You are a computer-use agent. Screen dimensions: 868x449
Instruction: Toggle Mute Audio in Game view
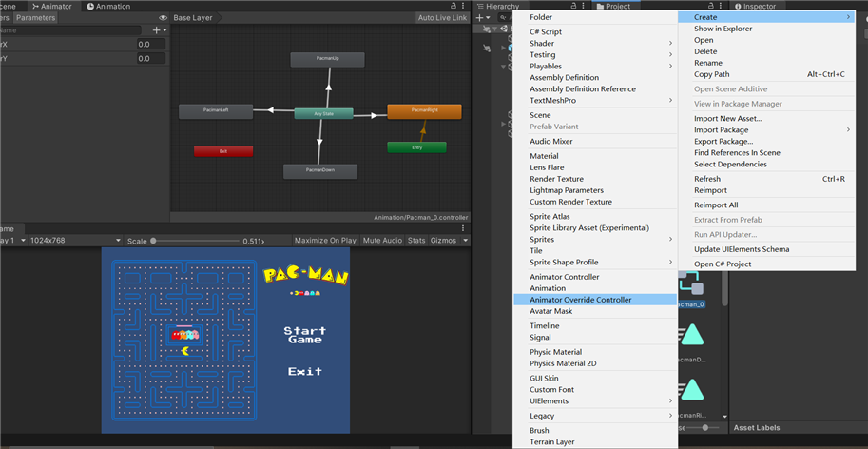click(382, 241)
